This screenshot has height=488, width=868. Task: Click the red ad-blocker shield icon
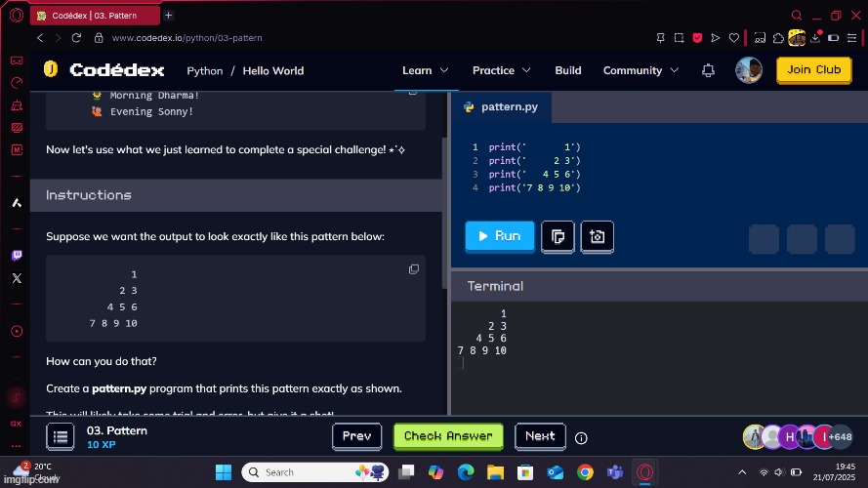point(697,38)
